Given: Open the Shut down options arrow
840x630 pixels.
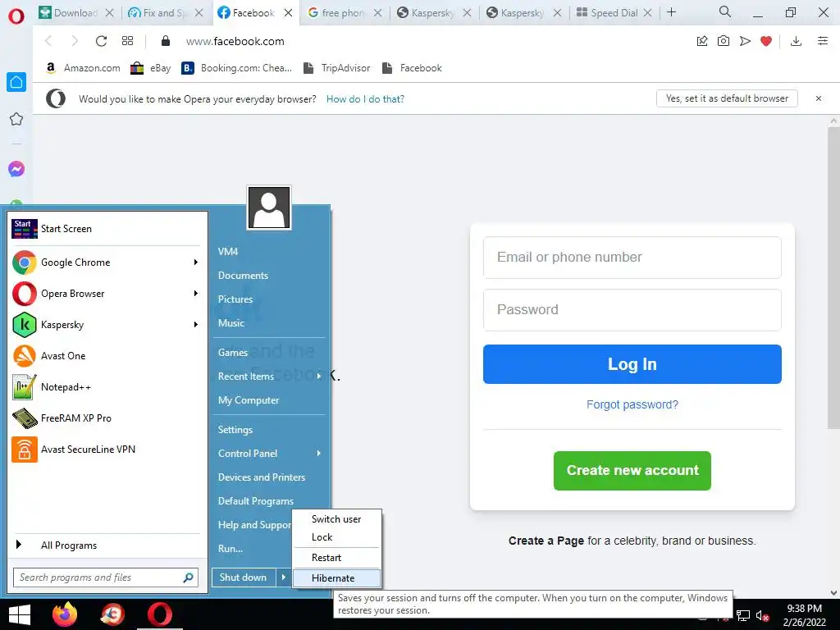Looking at the screenshot, I should (283, 577).
